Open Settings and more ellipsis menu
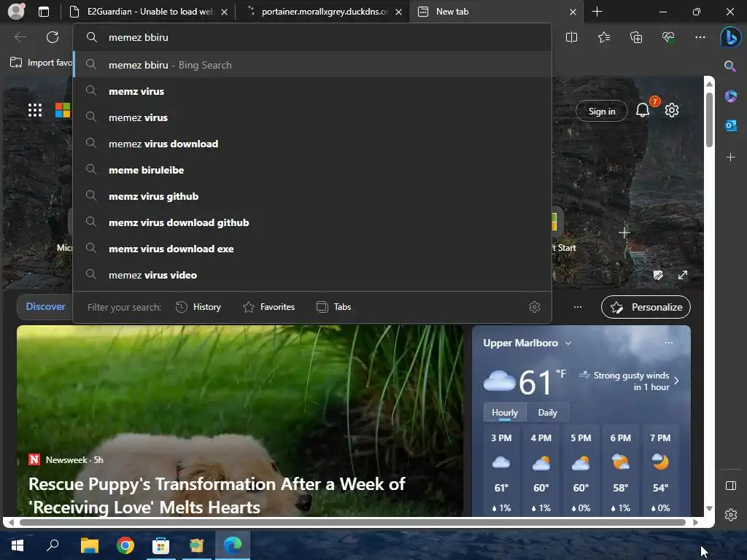The height and width of the screenshot is (560, 747). [700, 37]
